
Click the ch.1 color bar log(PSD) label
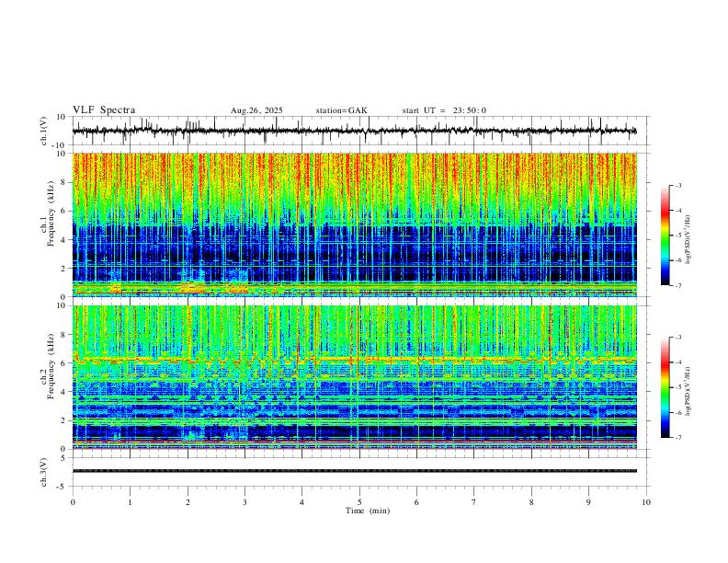[x=688, y=240]
